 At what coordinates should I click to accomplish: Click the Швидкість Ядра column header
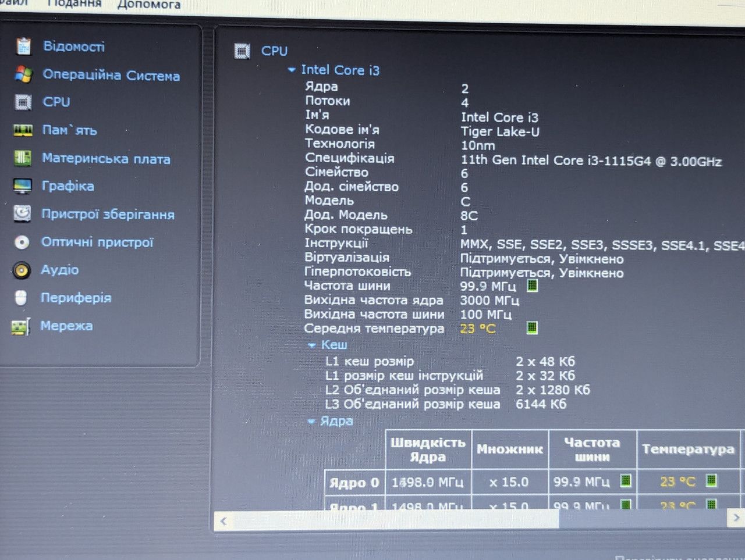coord(428,450)
